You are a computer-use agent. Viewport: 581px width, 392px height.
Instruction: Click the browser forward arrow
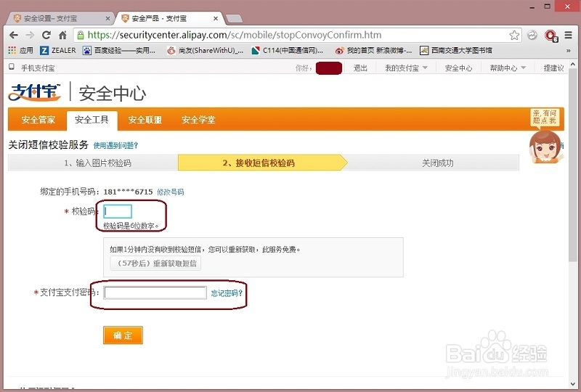tap(30, 35)
